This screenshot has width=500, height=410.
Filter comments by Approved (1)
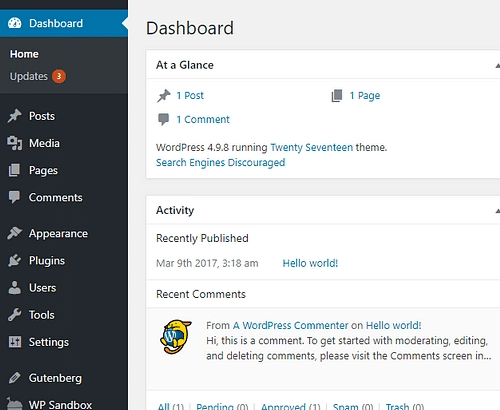pyautogui.click(x=291, y=406)
